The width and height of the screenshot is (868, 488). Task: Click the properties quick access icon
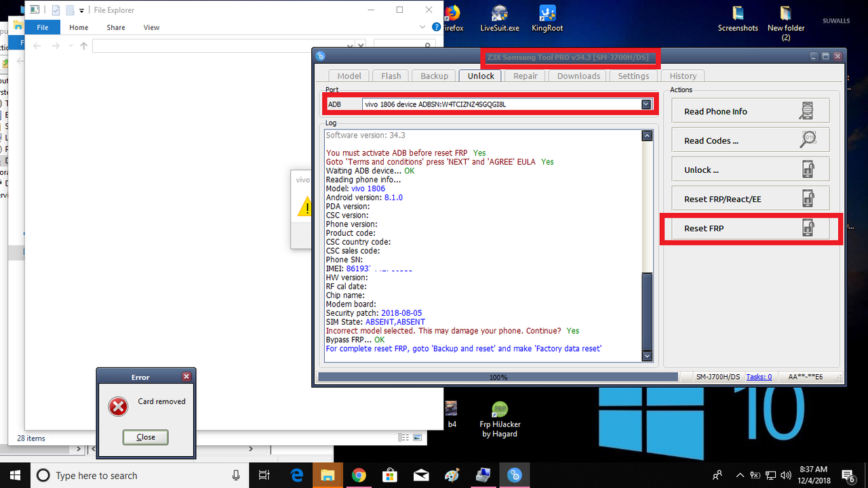coord(56,10)
